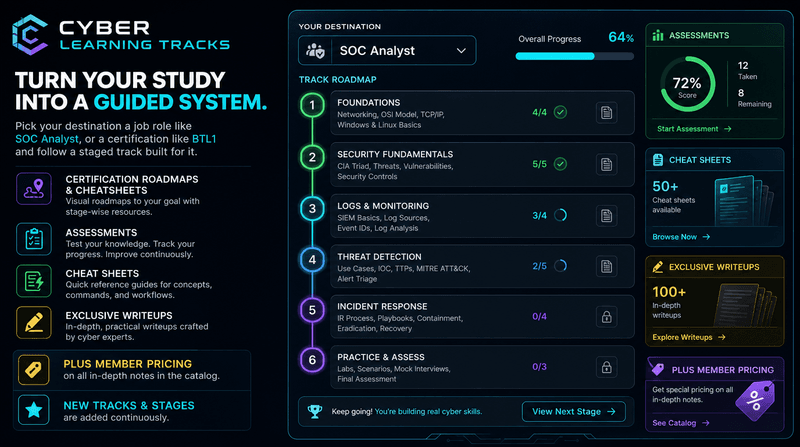Click NEW TRACKS & STAGES heading
The width and height of the screenshot is (800, 447).
(129, 405)
